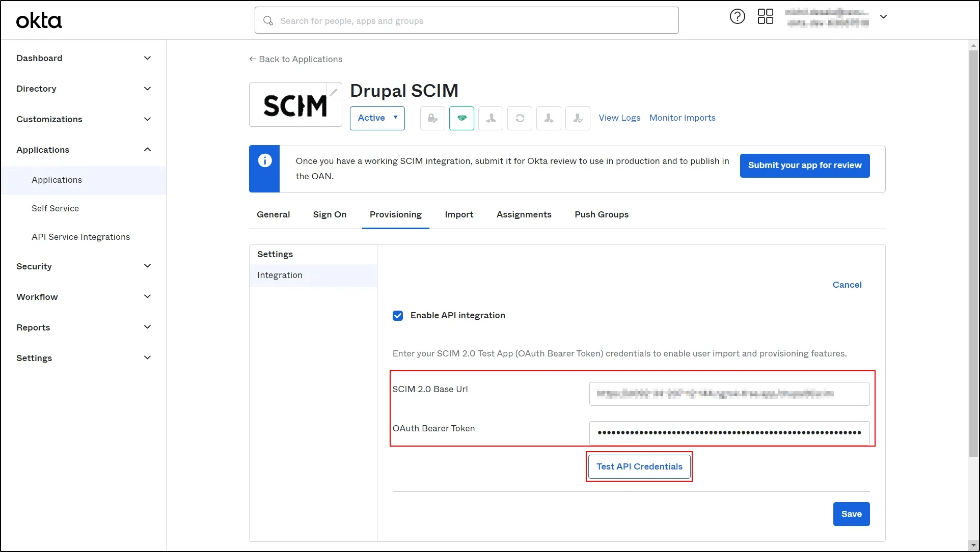
Task: Click the circular arrows sync icon
Action: (x=520, y=118)
